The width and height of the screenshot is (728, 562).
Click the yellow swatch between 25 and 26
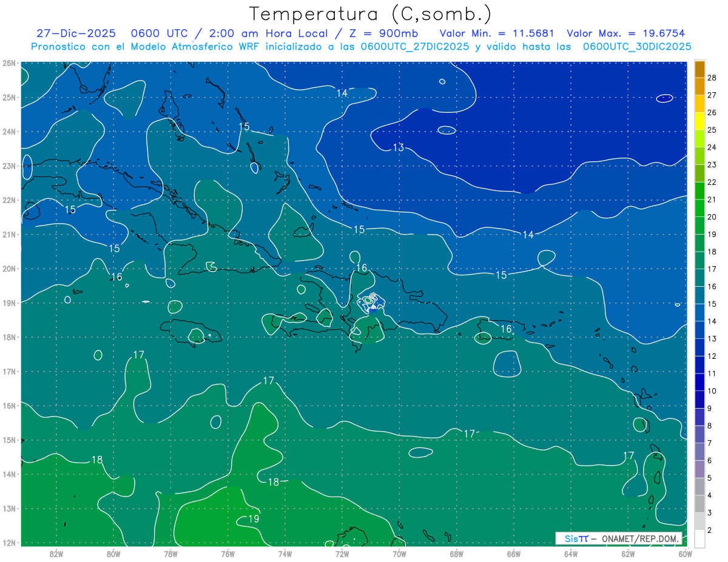(699, 121)
